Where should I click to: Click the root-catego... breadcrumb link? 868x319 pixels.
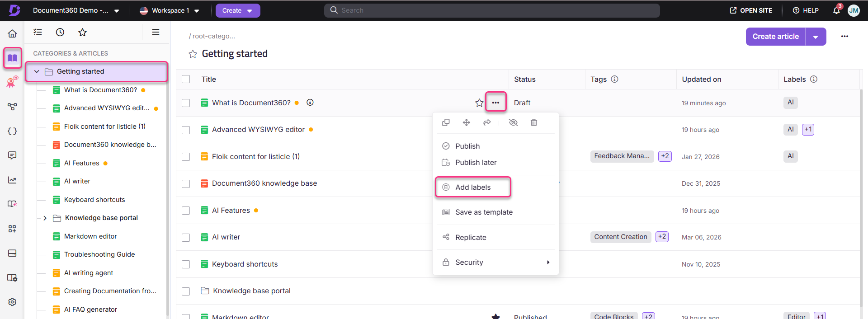click(213, 36)
